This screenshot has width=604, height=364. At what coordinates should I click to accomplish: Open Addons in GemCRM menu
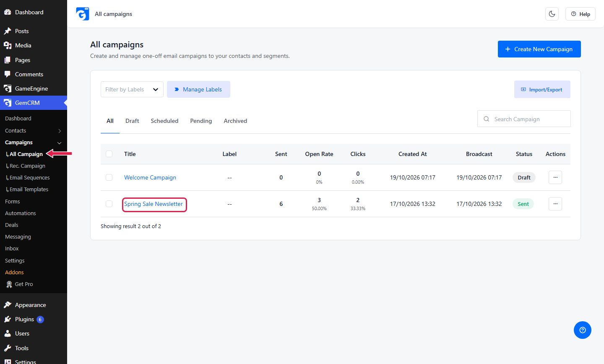click(14, 272)
